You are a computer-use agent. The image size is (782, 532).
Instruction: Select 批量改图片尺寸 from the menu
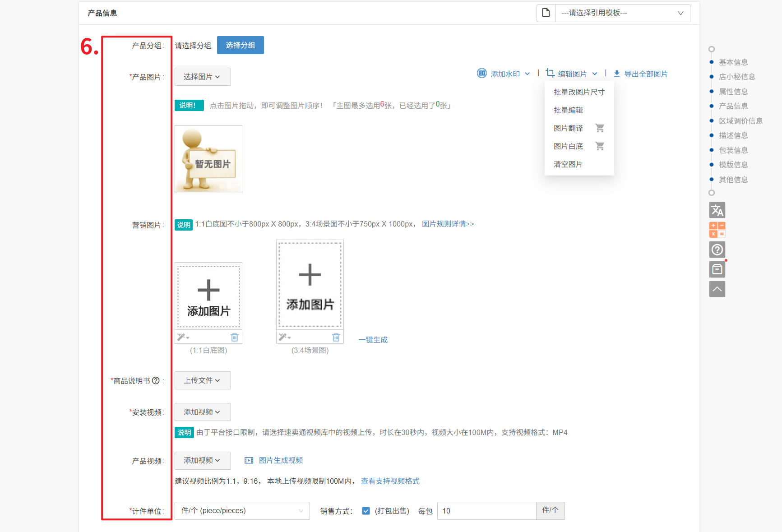579,92
